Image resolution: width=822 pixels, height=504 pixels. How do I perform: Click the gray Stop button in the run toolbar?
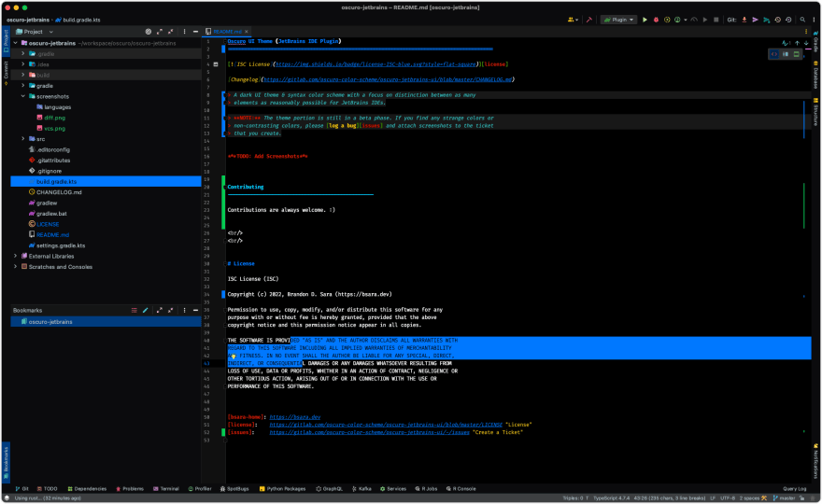click(716, 20)
